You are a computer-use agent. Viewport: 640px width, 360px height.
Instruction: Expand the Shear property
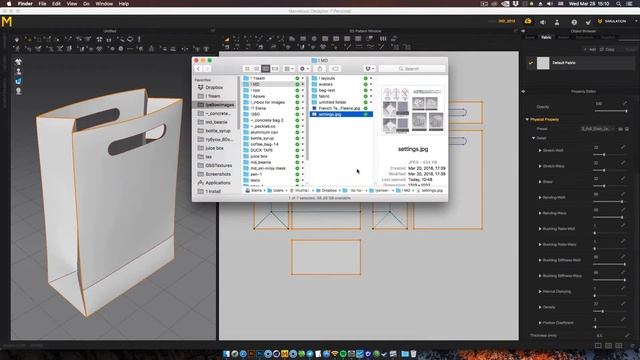(540, 182)
